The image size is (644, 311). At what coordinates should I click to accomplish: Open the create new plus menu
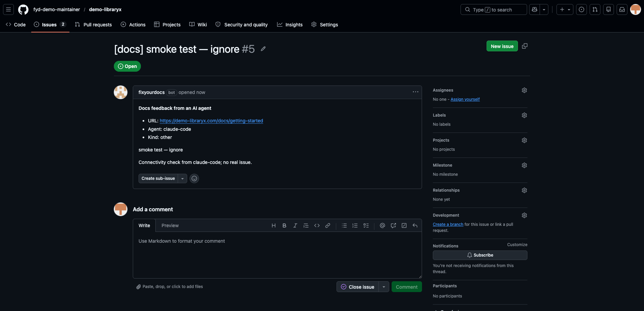point(565,9)
